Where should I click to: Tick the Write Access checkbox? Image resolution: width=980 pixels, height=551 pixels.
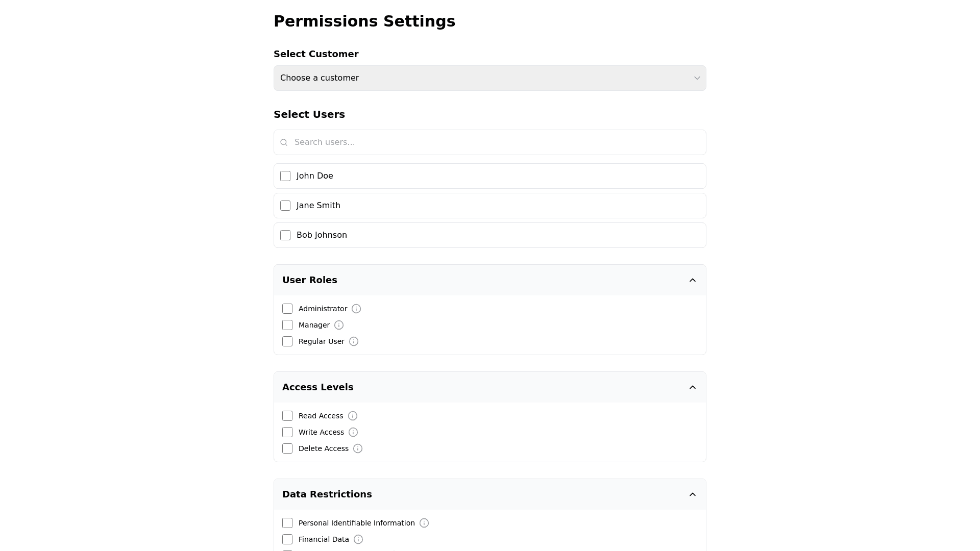(287, 432)
